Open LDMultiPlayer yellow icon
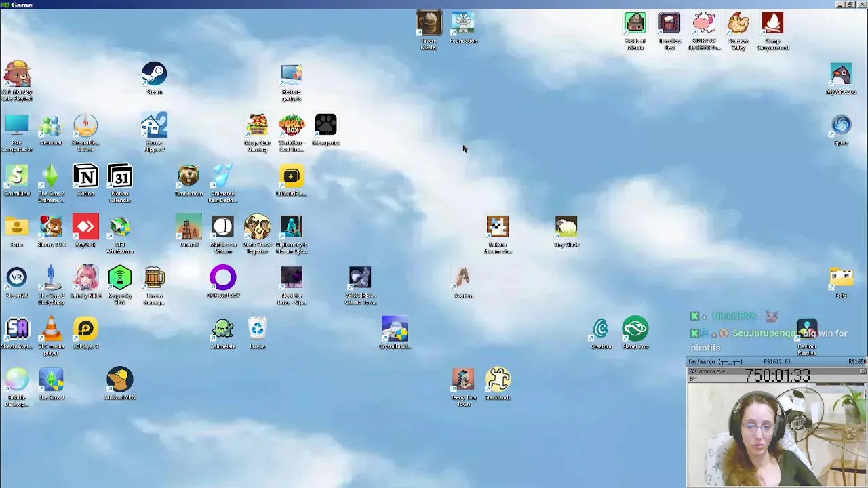 point(292,176)
